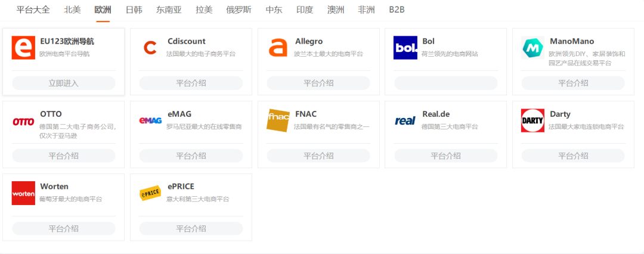
Task: Open the OTTO title link
Action: (x=51, y=114)
